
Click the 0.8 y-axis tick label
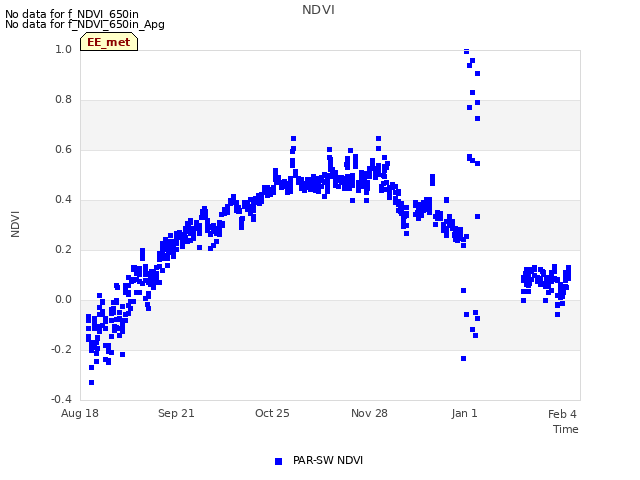(x=63, y=100)
